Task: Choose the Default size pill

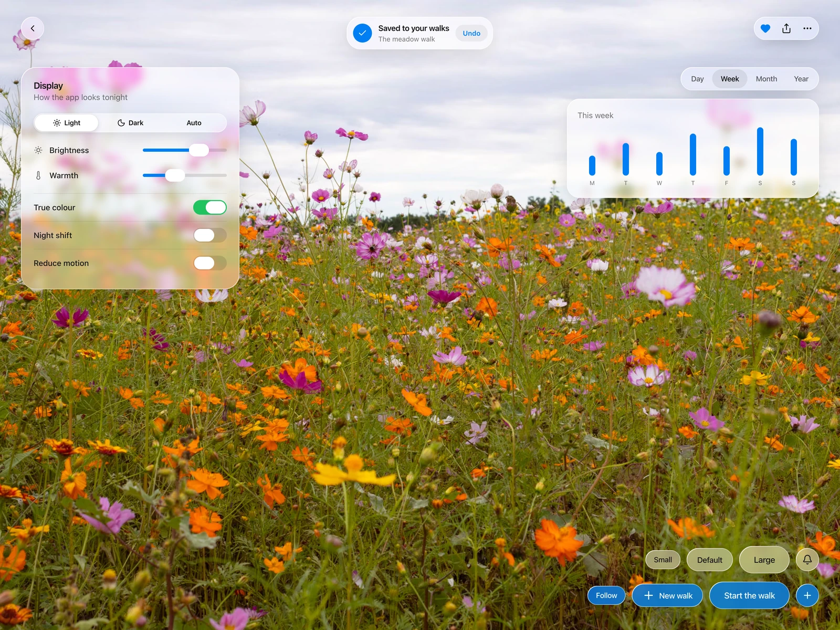Action: tap(710, 560)
